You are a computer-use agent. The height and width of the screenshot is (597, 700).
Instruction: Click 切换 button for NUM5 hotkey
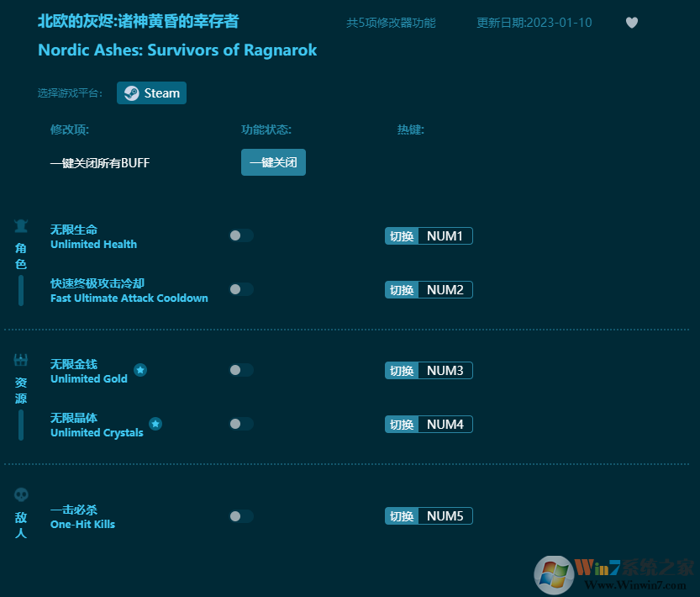[402, 516]
